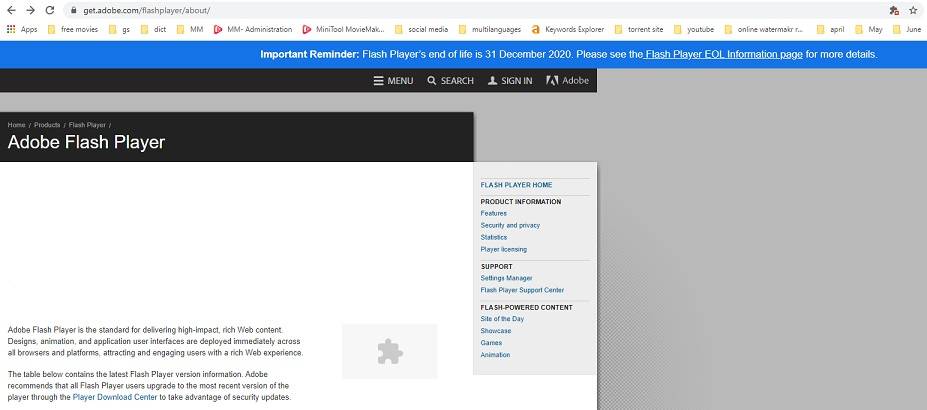Reload the page with the refresh icon
Viewport: 927px width, 410px height.
click(49, 10)
